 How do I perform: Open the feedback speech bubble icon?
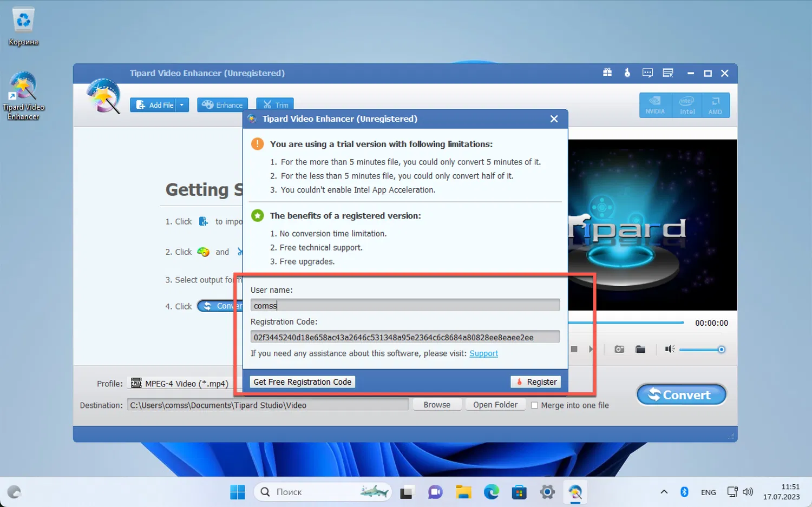tap(647, 73)
